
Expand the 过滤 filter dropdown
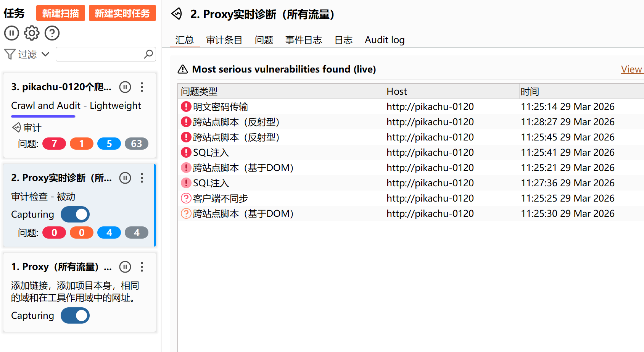pos(45,54)
